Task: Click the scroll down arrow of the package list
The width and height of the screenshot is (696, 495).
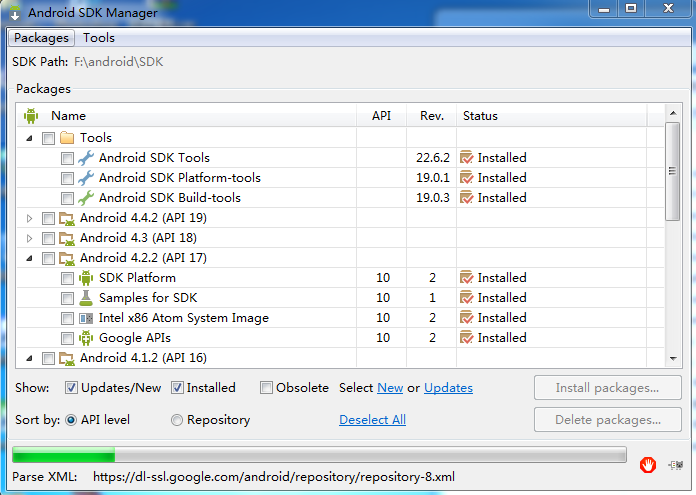Action: click(x=673, y=358)
